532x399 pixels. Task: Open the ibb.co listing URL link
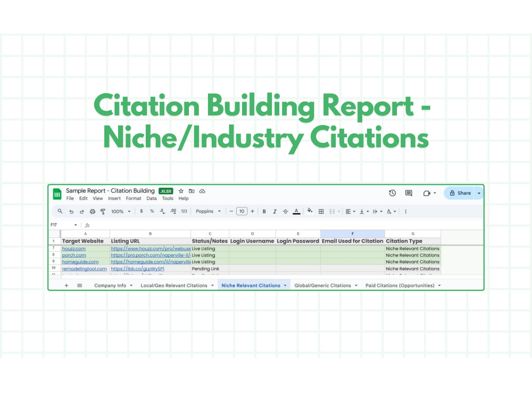(x=137, y=268)
